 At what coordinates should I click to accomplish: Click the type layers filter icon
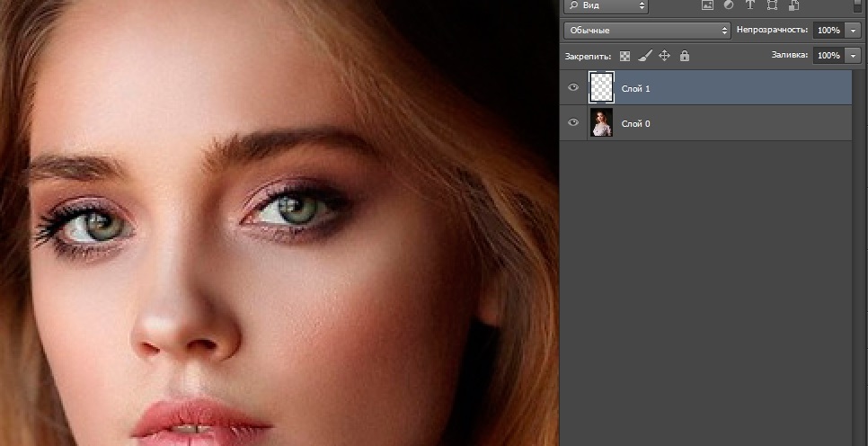[x=748, y=5]
